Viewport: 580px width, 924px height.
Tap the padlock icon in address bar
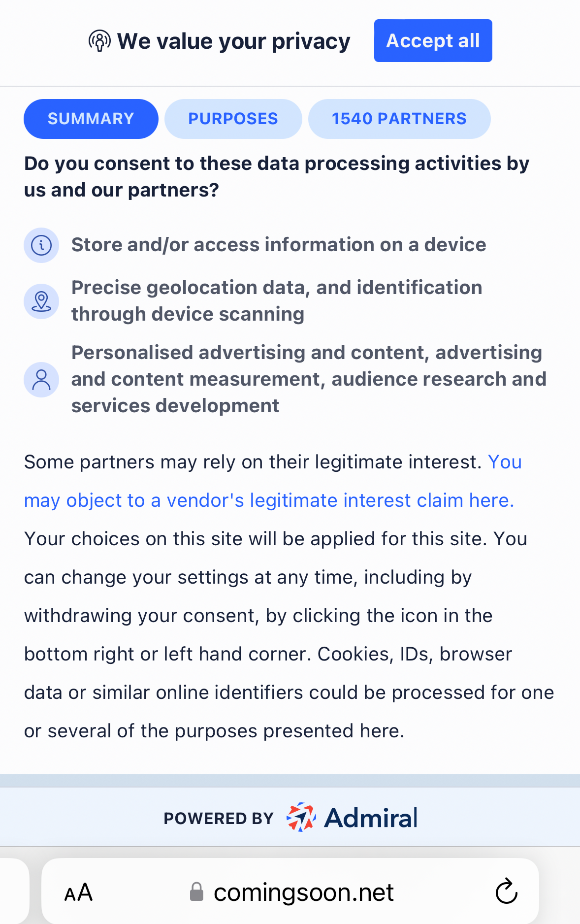196,892
